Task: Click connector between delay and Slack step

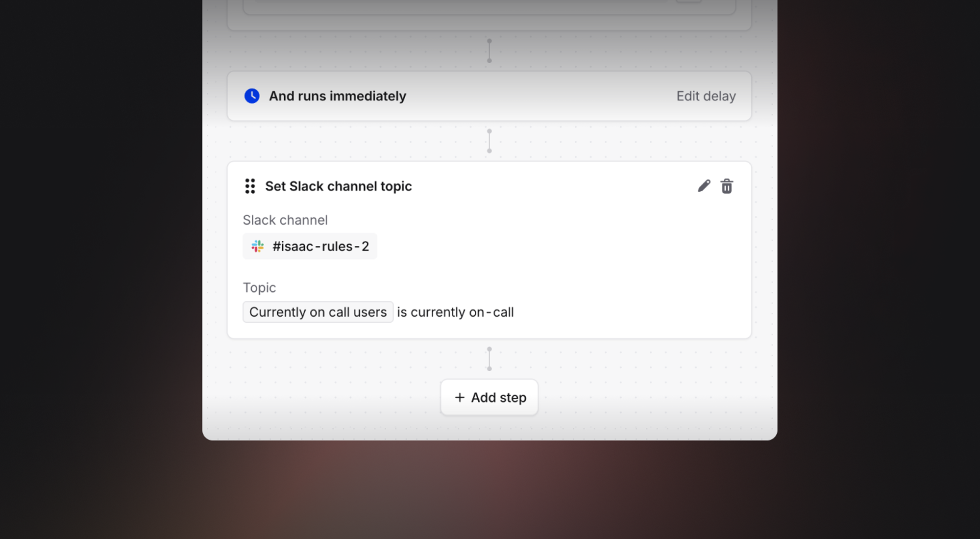Action: (x=489, y=141)
